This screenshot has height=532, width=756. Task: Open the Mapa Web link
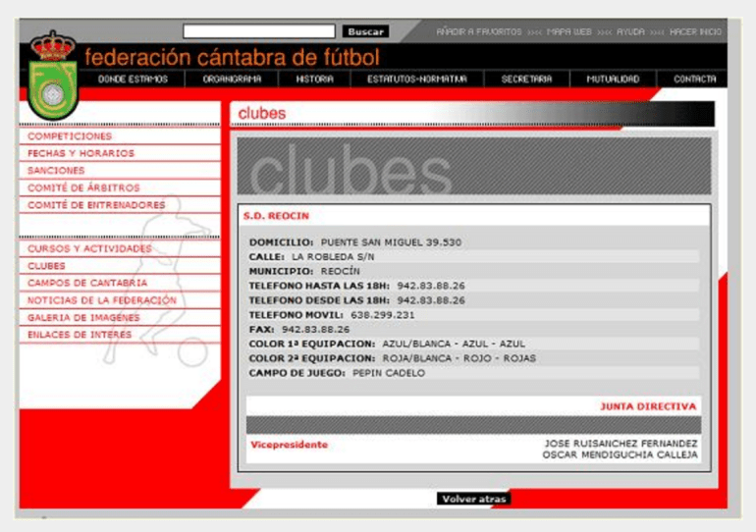coord(568,31)
